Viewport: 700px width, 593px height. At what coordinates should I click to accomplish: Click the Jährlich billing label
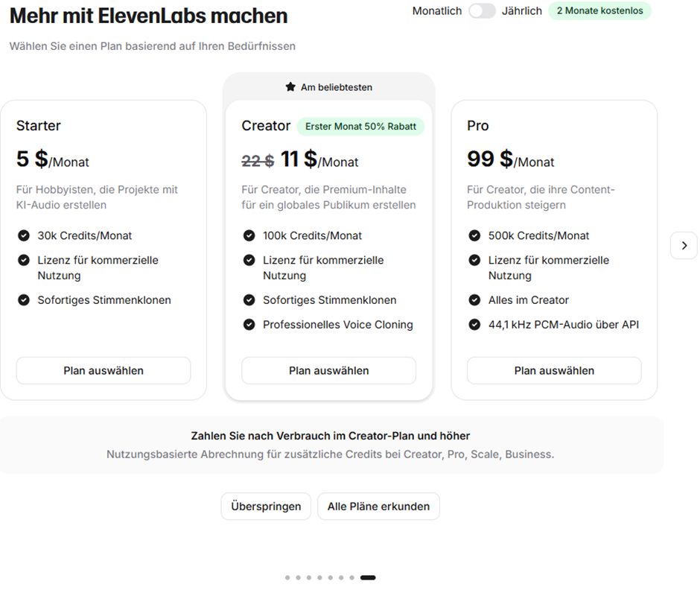click(x=521, y=10)
